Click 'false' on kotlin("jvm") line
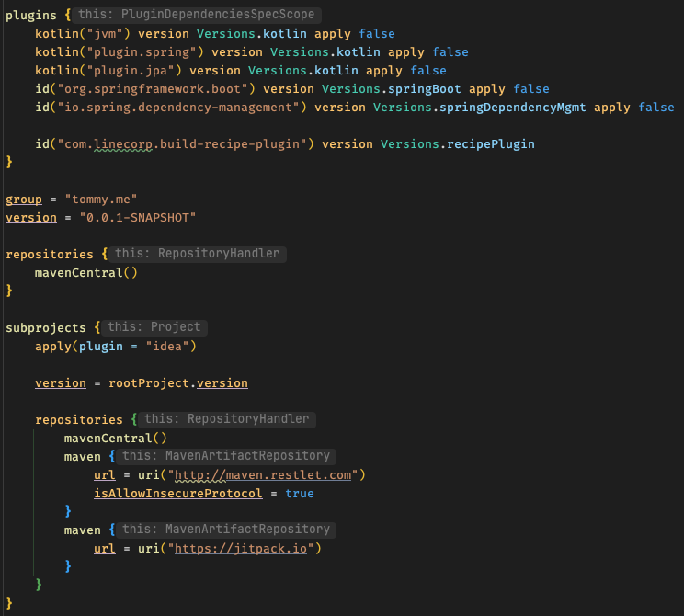 pos(376,34)
